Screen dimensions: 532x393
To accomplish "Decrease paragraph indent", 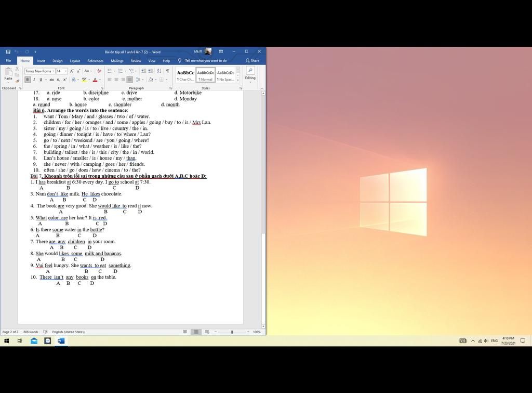I will pyautogui.click(x=143, y=71).
